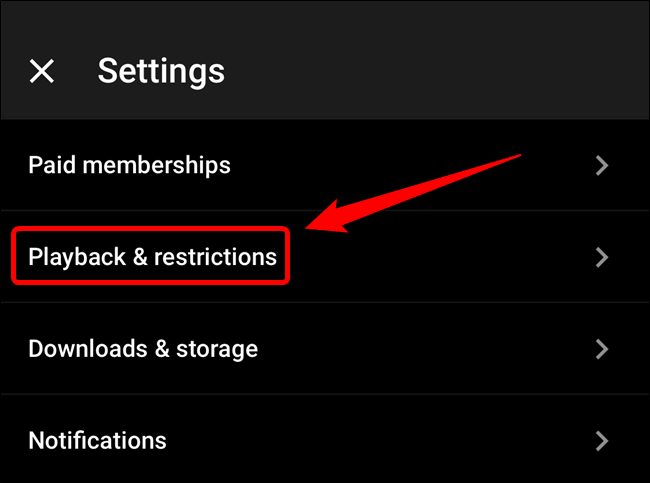Tap the Notifications text label

tap(97, 440)
